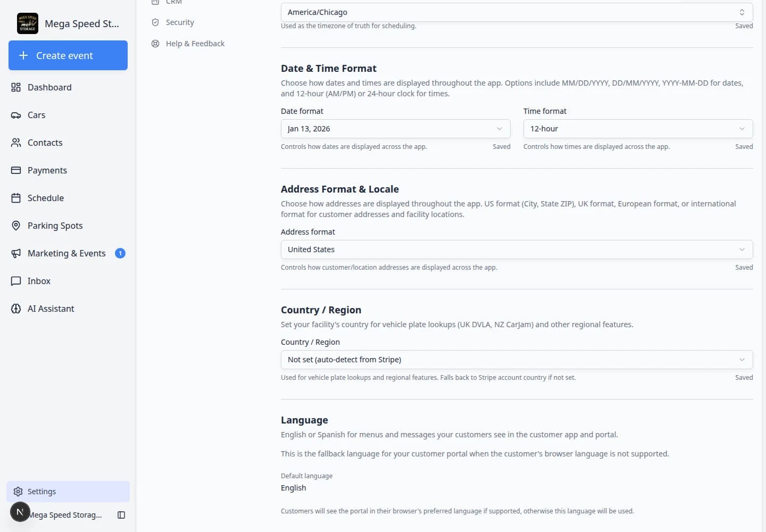Open the Country / Region dropdown
766x532 pixels.
point(517,360)
